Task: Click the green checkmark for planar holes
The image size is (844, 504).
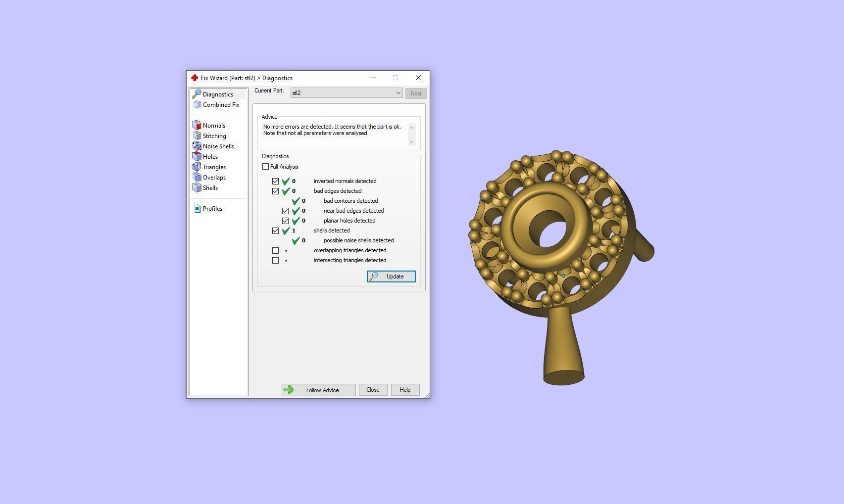Action: 296,221
